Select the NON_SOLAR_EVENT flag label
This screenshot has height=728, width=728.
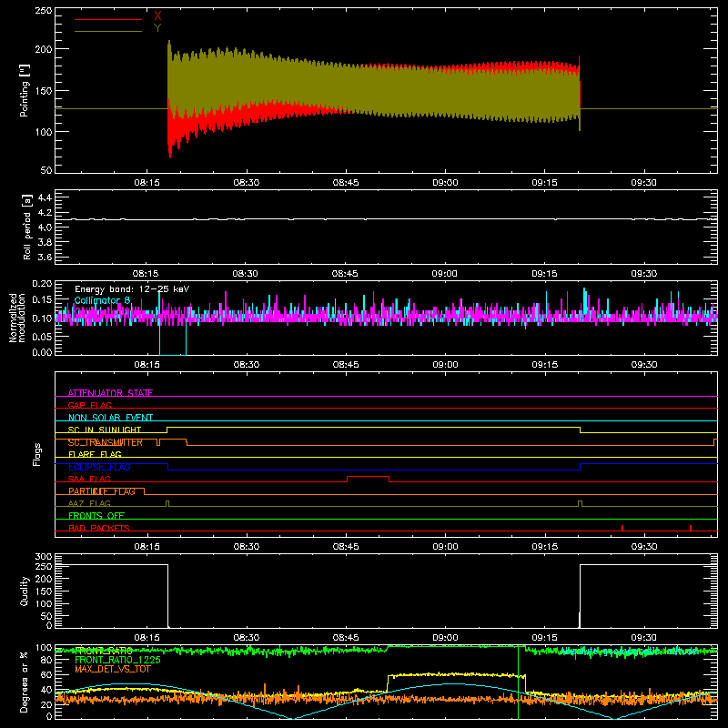tap(110, 418)
